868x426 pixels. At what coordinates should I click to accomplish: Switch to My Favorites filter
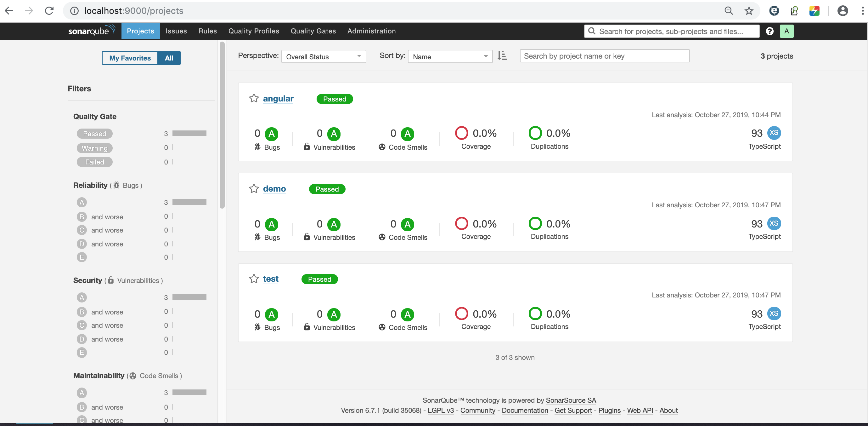129,58
